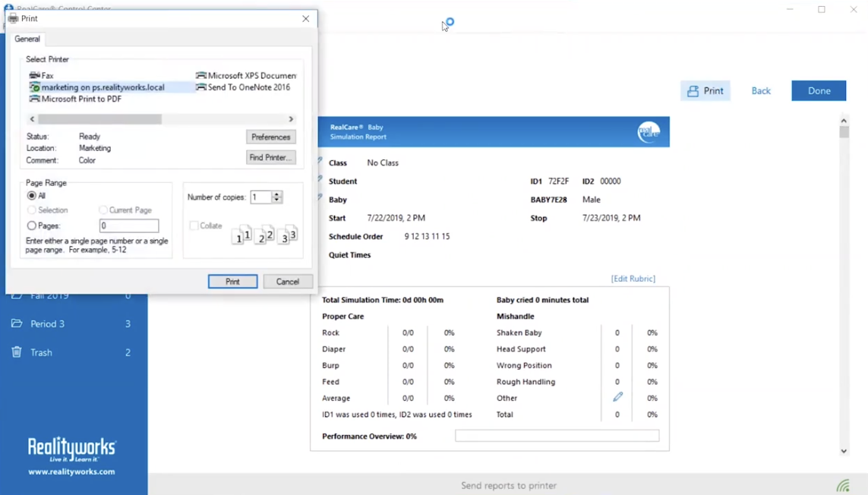This screenshot has width=868, height=495.
Task: Select the All page range radio button
Action: 32,195
